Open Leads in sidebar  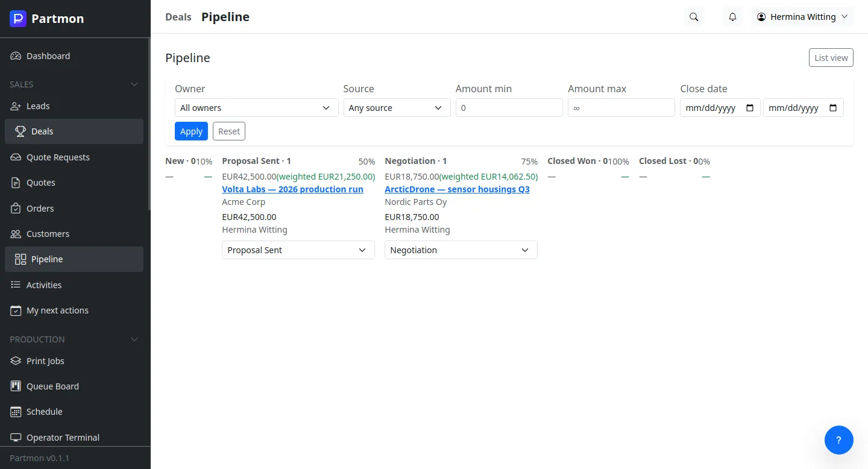coord(74,106)
